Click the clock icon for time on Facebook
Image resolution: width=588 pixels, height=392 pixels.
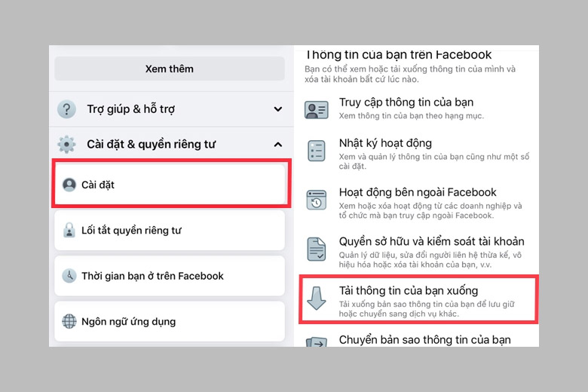[69, 276]
